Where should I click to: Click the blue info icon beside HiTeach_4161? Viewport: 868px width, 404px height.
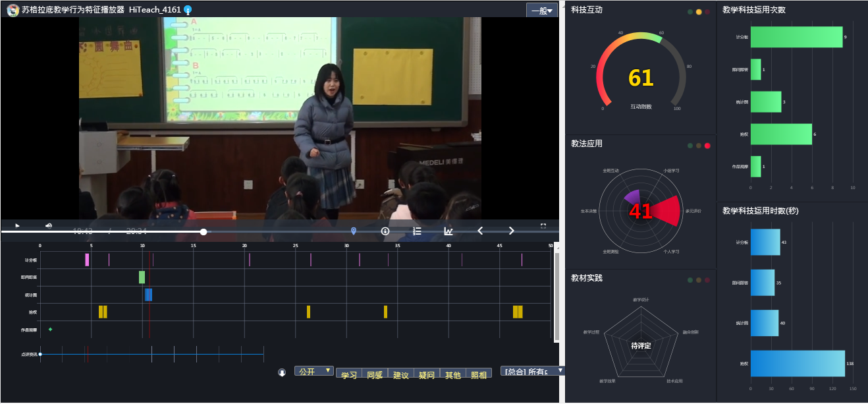(188, 10)
